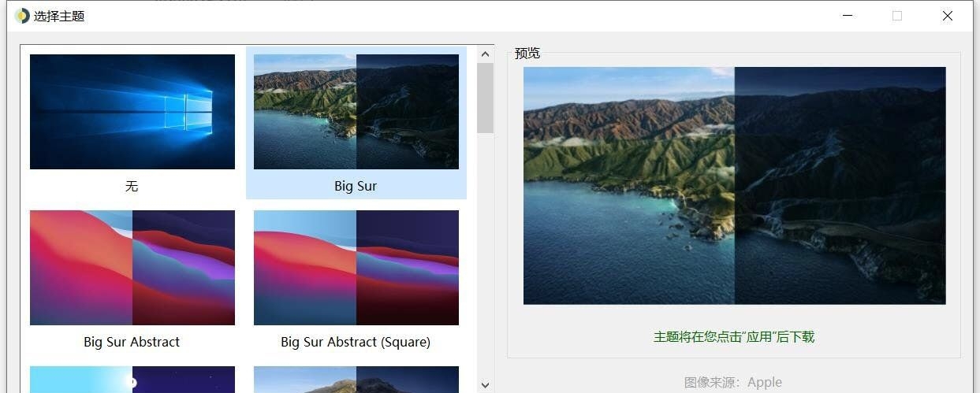This screenshot has height=393, width=980.
Task: Choose the Big Sur Abstract theme thumbnail
Action: click(x=132, y=268)
